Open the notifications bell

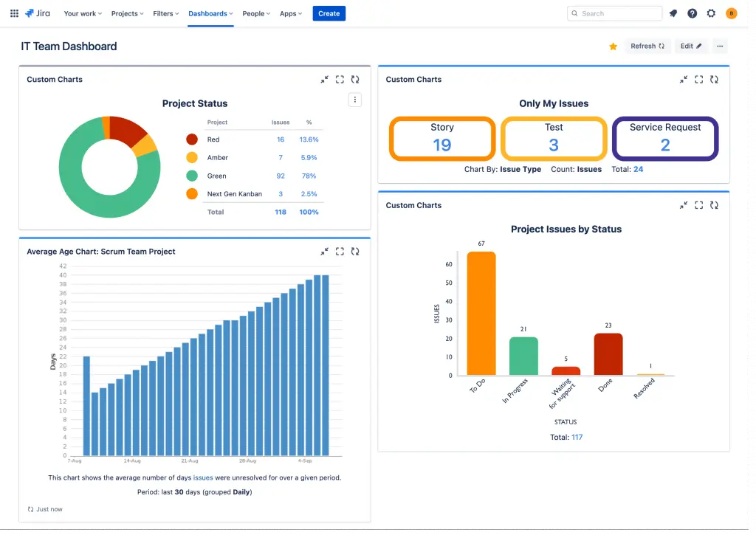674,13
